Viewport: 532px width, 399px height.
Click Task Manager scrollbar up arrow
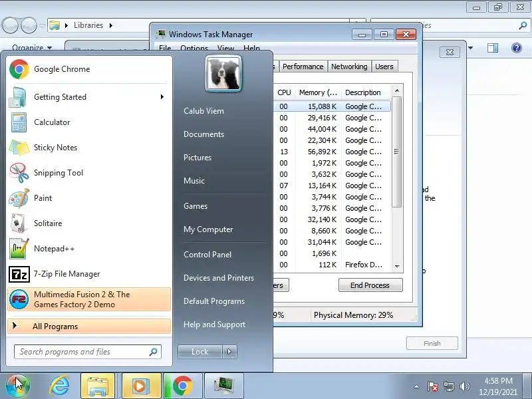[x=397, y=90]
